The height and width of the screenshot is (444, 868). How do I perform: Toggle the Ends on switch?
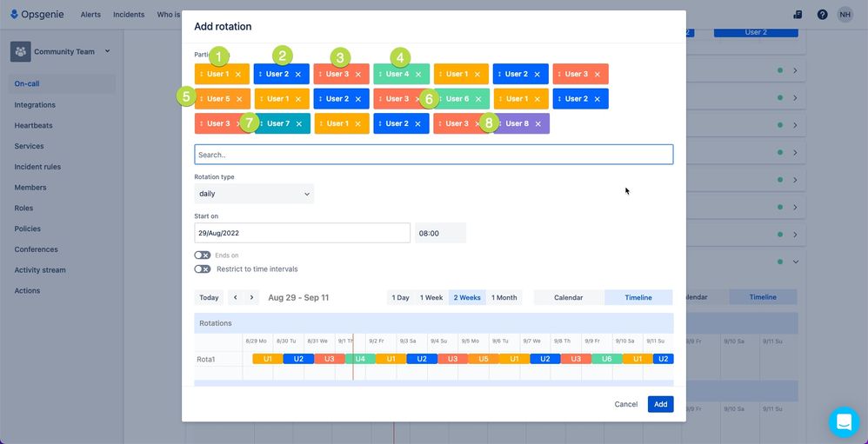tap(202, 255)
